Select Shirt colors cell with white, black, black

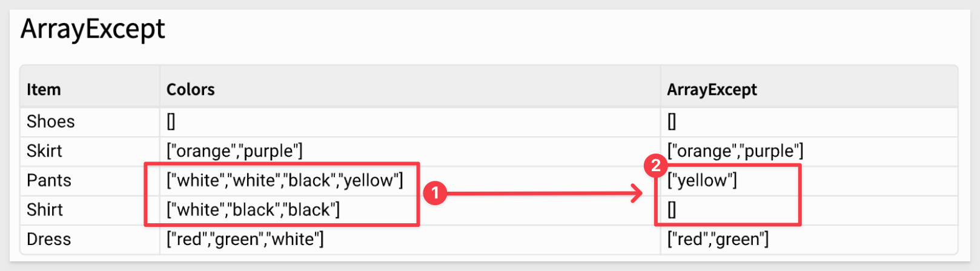click(253, 210)
